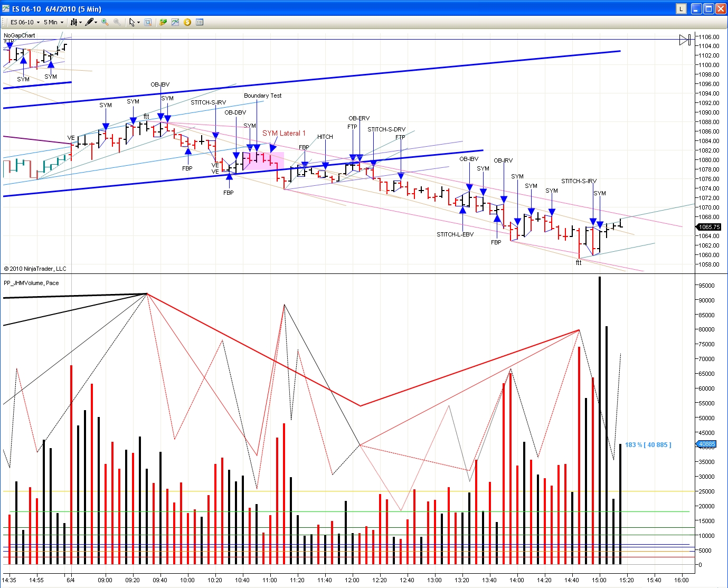728x588 pixels.
Task: Click the zoom out magnifier
Action: click(117, 22)
